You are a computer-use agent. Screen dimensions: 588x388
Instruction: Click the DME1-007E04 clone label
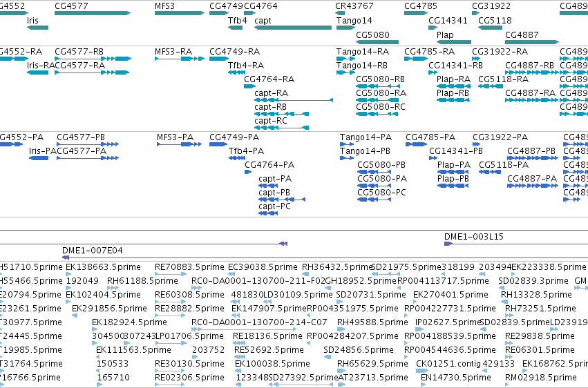(93, 251)
